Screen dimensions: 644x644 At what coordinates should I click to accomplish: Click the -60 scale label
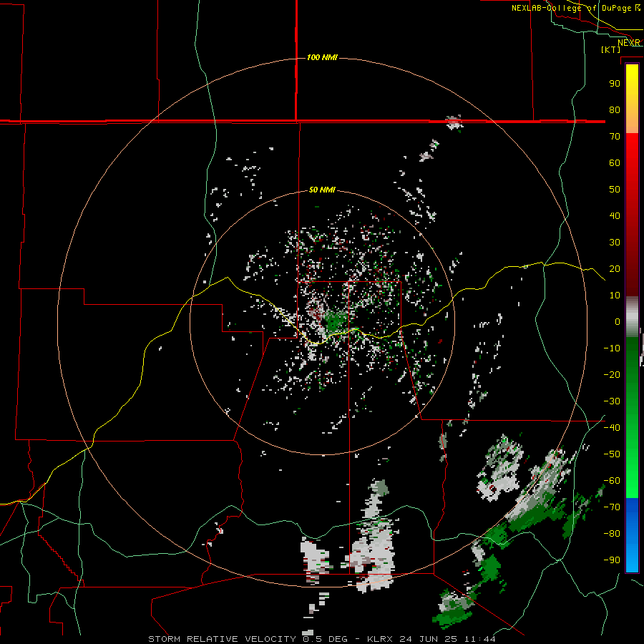(x=612, y=481)
